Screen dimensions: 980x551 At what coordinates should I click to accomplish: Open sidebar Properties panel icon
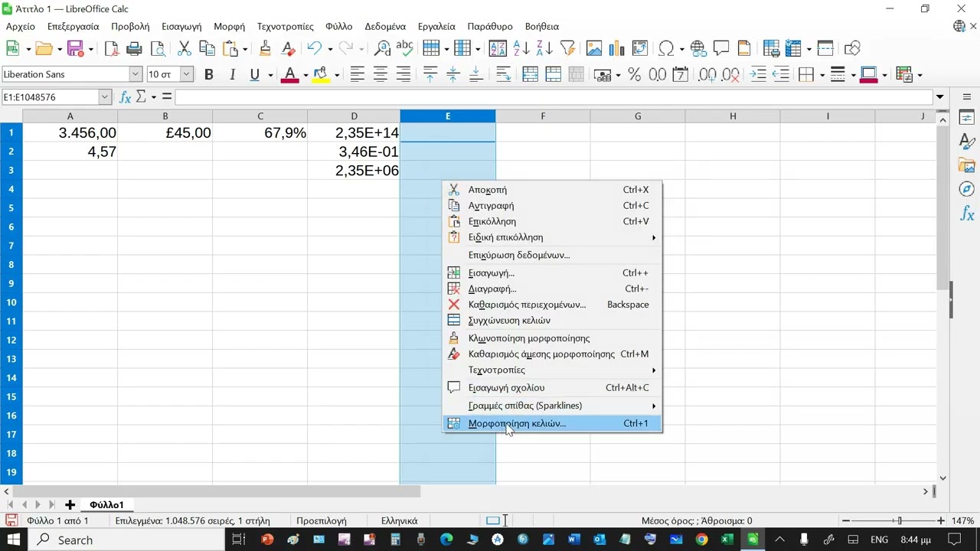pos(967,117)
